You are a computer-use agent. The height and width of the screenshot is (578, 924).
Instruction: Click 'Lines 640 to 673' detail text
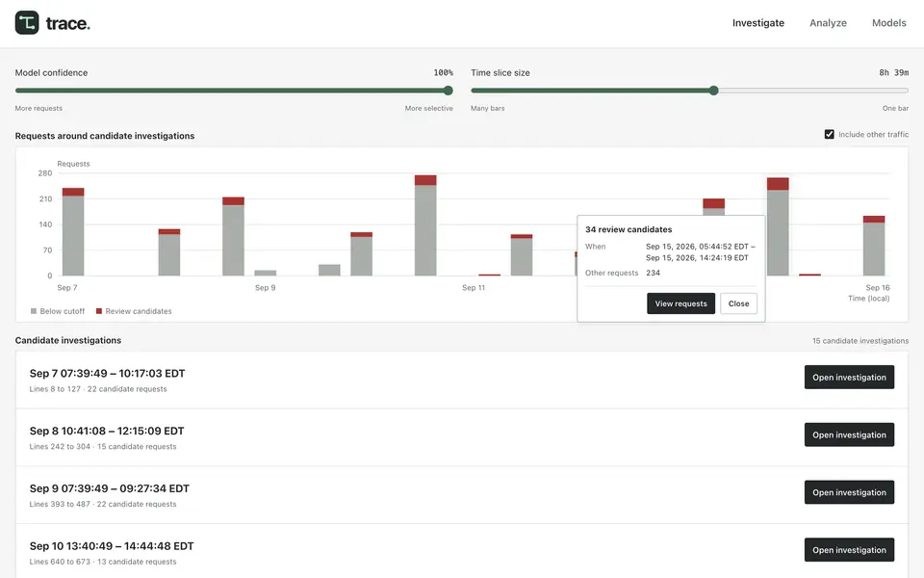[60, 562]
